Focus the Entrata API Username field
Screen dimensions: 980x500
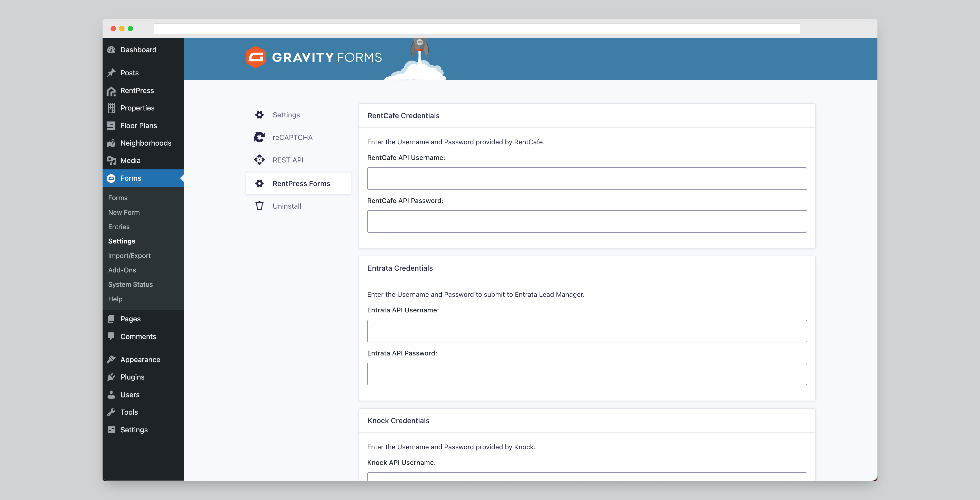tap(587, 331)
